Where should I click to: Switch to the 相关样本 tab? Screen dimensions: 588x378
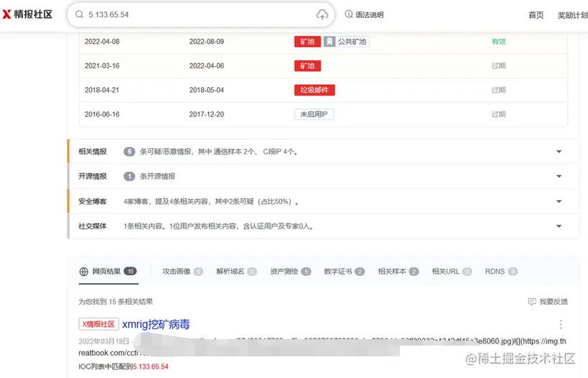pyautogui.click(x=398, y=271)
